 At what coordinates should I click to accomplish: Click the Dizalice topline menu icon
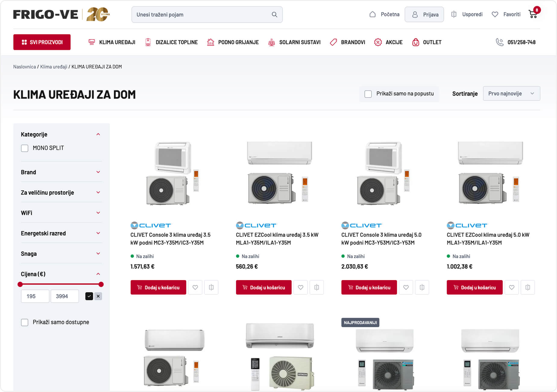click(x=148, y=42)
